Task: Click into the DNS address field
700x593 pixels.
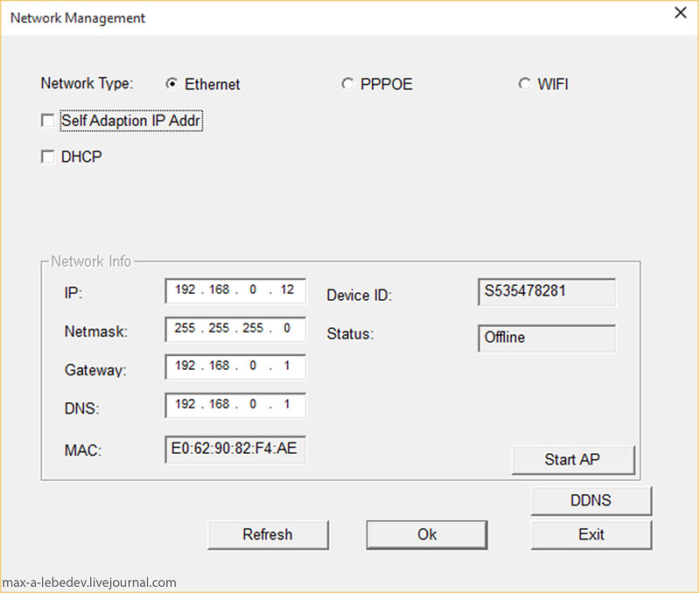Action: (234, 406)
